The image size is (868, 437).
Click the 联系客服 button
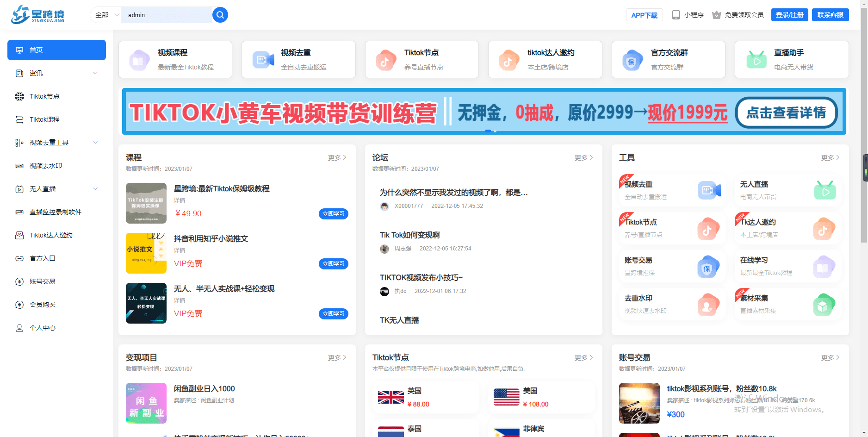point(830,15)
